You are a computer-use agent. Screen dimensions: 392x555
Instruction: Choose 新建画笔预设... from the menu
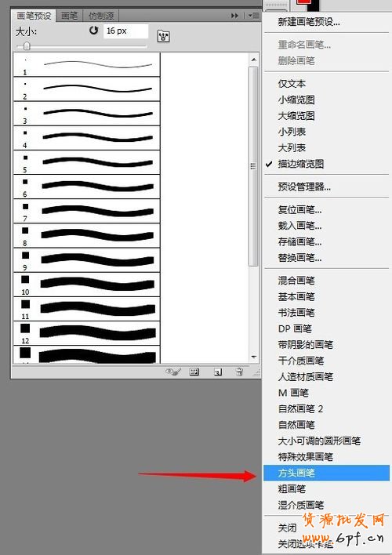pos(309,22)
